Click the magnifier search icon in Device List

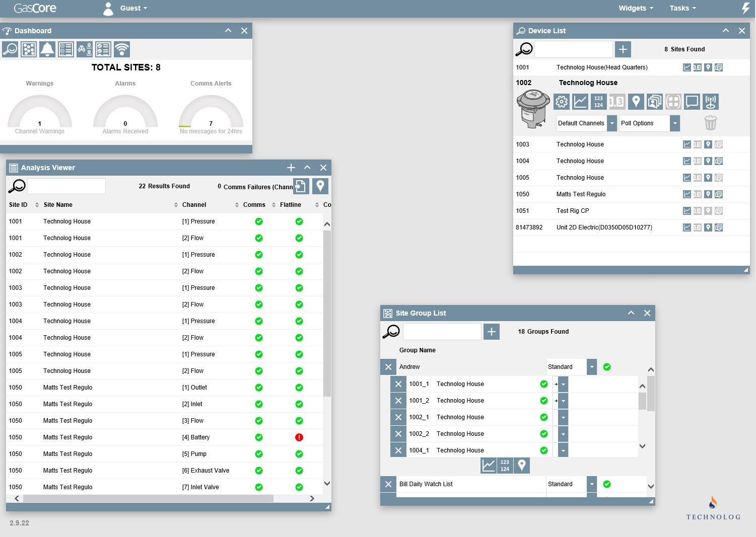coord(524,49)
